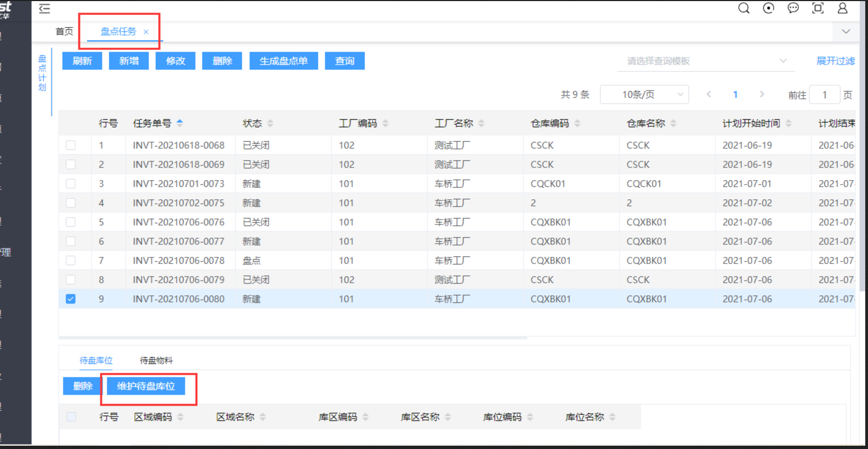This screenshot has height=449, width=868.
Task: Open the user profile icon
Action: point(842,8)
